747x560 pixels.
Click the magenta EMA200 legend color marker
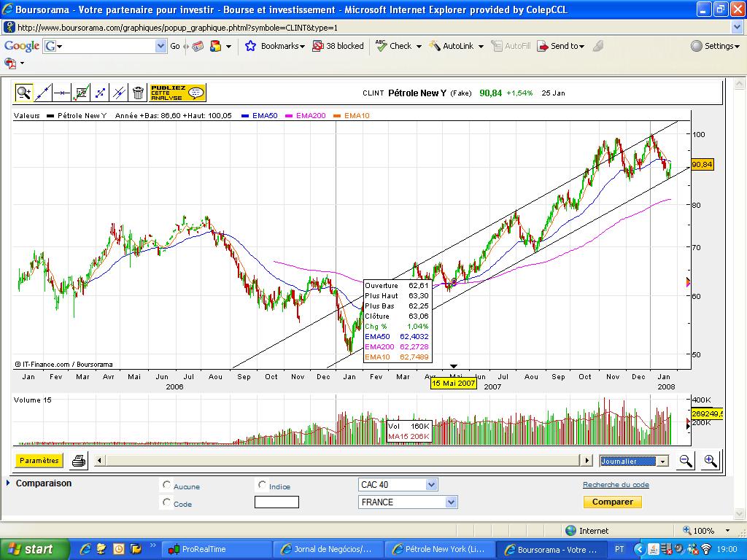(x=289, y=116)
